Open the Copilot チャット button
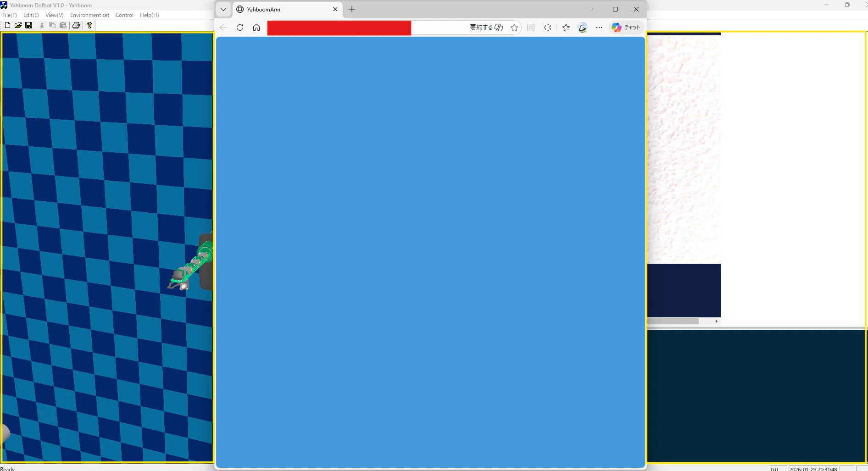The image size is (868, 471). pos(626,28)
